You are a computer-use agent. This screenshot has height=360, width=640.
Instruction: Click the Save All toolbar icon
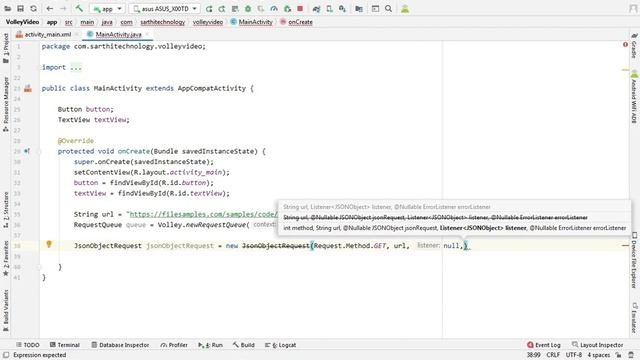(20, 9)
